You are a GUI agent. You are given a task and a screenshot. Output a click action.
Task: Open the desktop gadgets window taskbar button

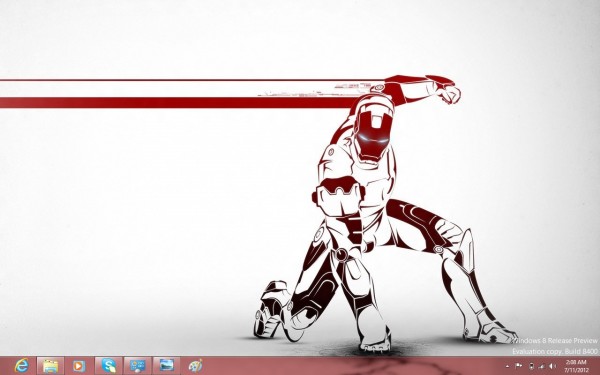click(x=137, y=366)
